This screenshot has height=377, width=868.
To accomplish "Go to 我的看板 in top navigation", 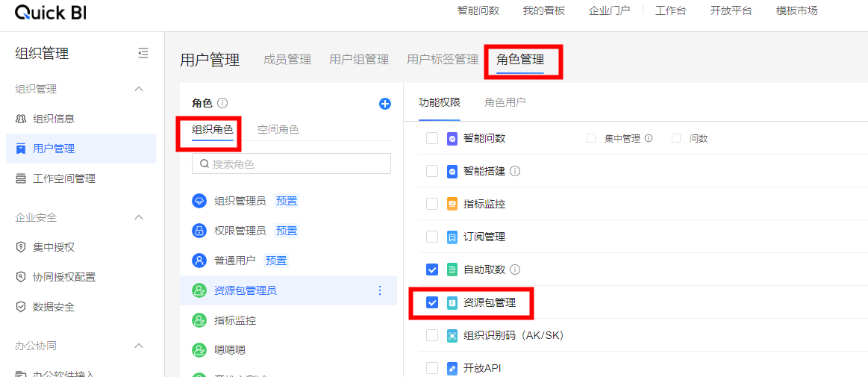I will coord(543,10).
